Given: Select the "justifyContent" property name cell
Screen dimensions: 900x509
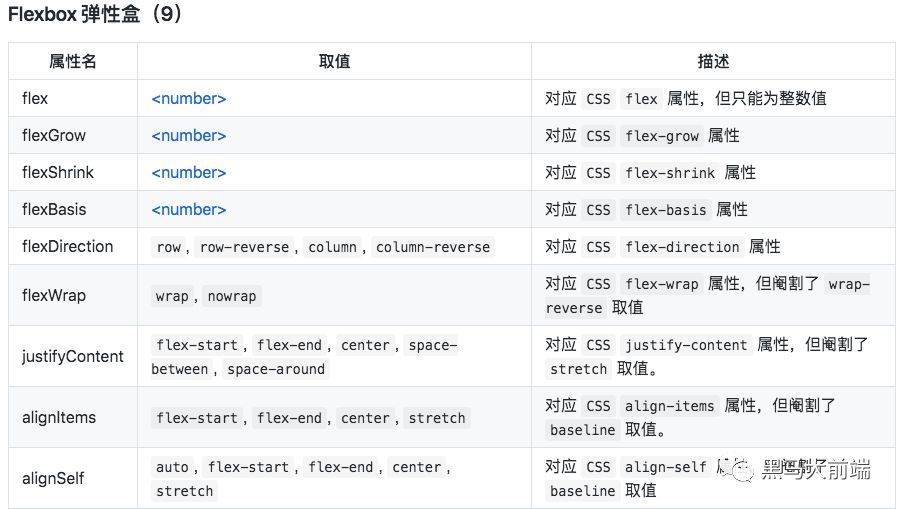Looking at the screenshot, I should (73, 357).
